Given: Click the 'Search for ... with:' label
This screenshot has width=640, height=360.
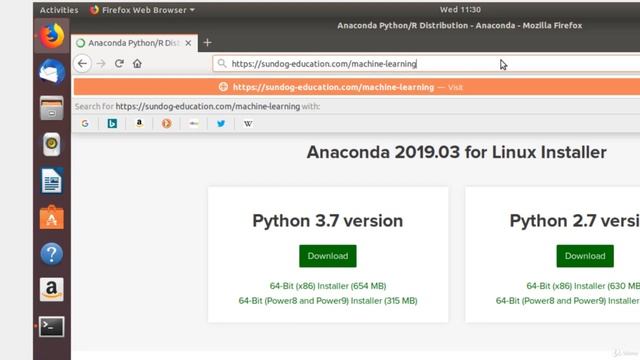Looking at the screenshot, I should click(x=197, y=107).
